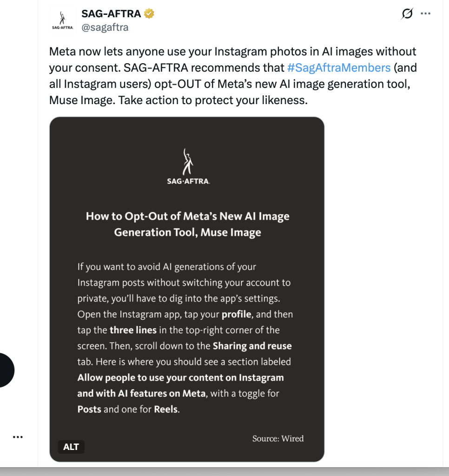The width and height of the screenshot is (449, 476).
Task: Click the bold "three lines" text in image
Action: [133, 330]
